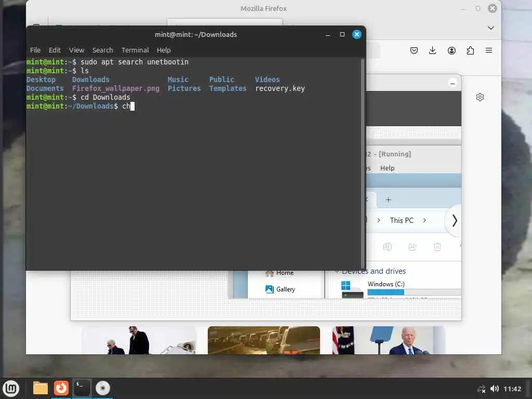Click Firefox_wallpaper.png in terminal listing

pos(116,88)
